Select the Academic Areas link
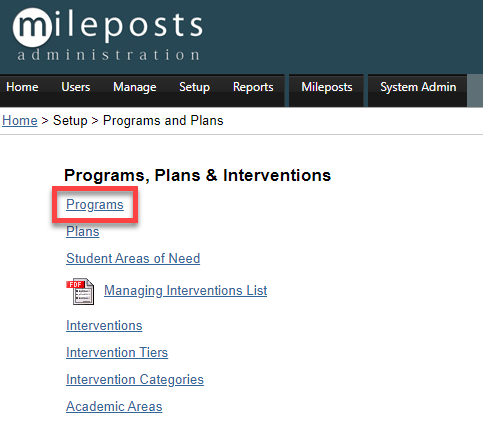The height and width of the screenshot is (434, 483). pyautogui.click(x=114, y=406)
